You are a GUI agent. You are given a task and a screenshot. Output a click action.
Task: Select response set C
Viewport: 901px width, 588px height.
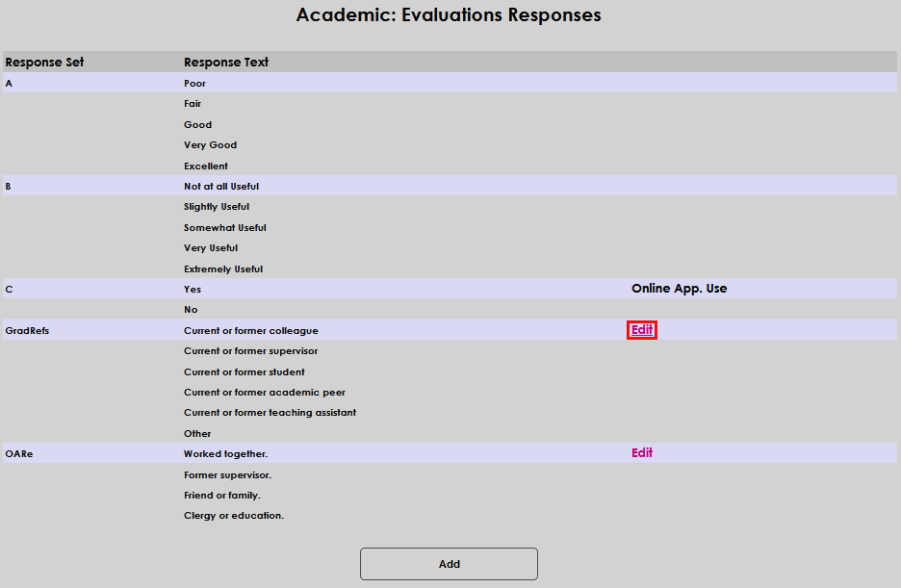click(8, 289)
